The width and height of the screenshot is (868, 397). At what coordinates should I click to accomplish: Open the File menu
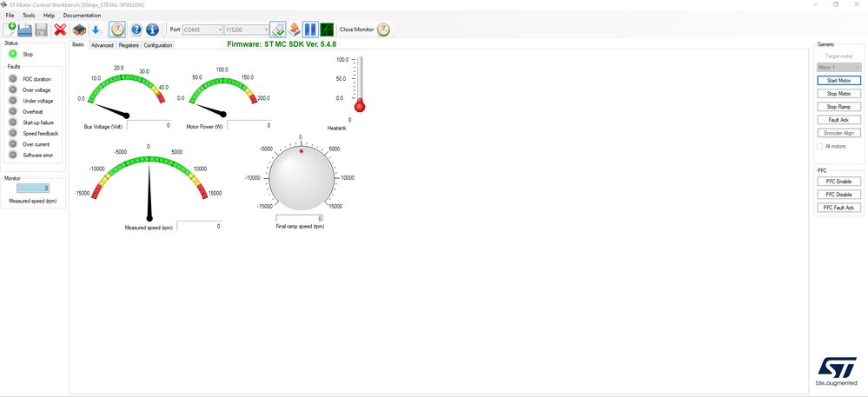click(10, 16)
